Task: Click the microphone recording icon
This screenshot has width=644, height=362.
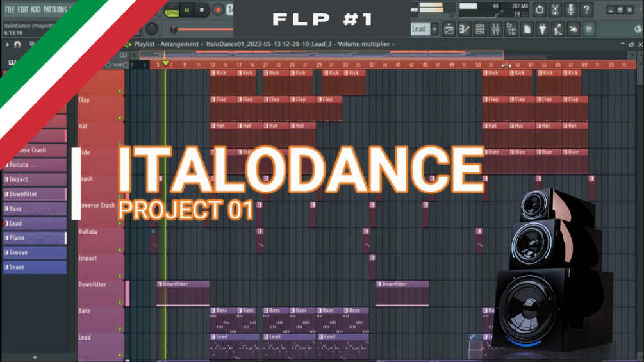Action: tap(570, 10)
